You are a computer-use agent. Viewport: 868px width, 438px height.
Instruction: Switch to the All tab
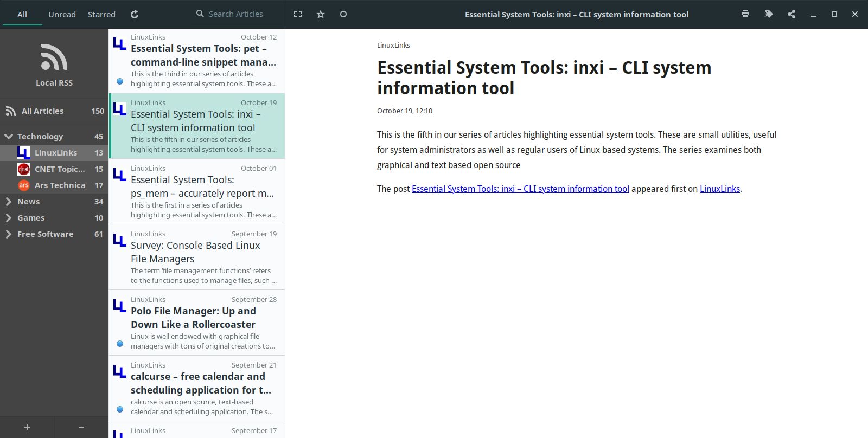(x=22, y=14)
